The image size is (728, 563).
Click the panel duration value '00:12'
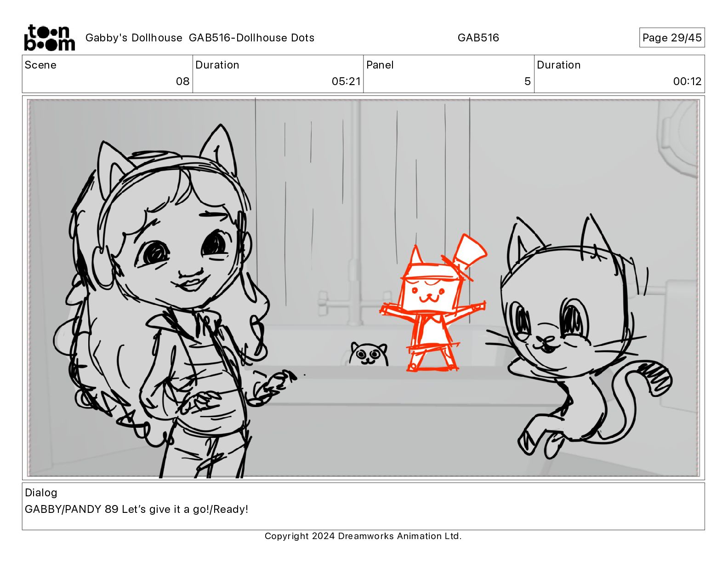(x=687, y=81)
